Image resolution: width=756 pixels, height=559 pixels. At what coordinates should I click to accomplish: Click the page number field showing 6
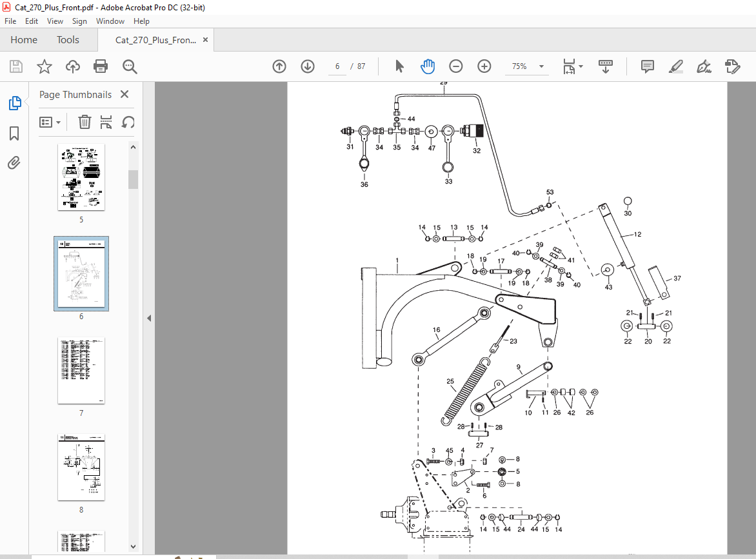337,66
